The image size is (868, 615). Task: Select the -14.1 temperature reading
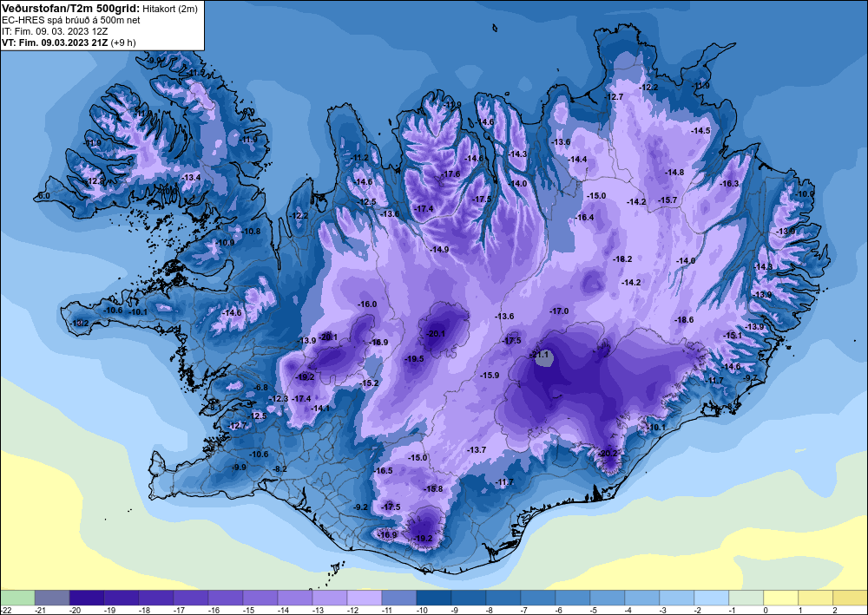pos(320,409)
